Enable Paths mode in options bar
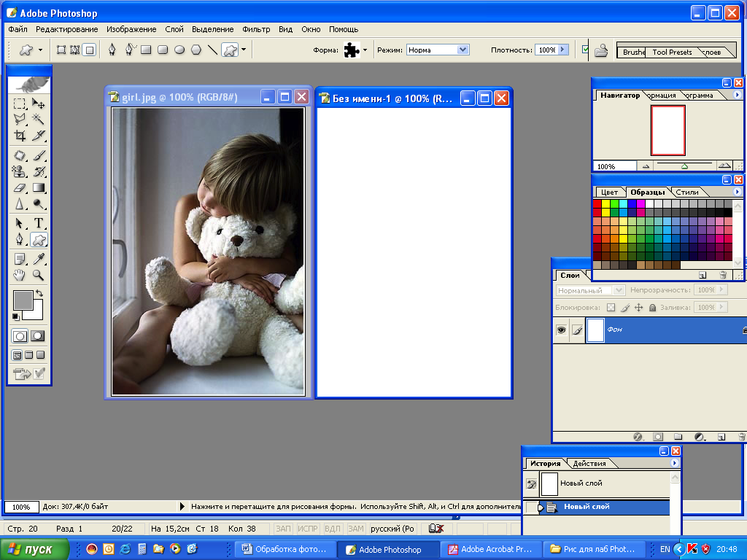Screen dimensions: 747x560 point(75,50)
